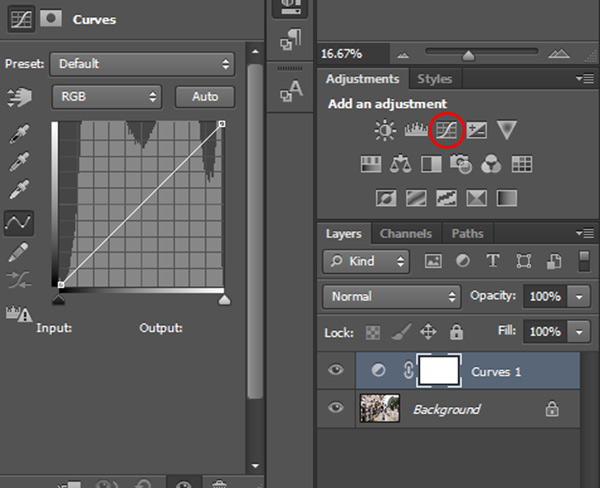Select the Curves 1 layer mask thumbnail
Viewport: 600px width, 488px height.
pos(439,370)
